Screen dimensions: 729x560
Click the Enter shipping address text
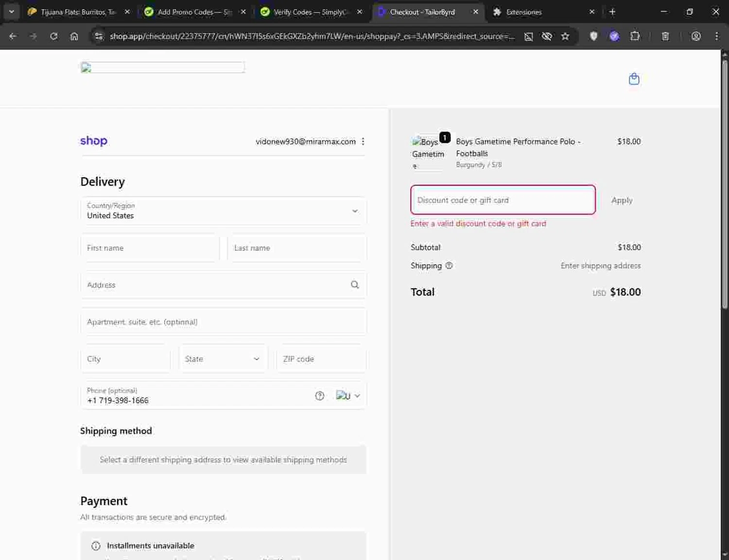tap(601, 266)
